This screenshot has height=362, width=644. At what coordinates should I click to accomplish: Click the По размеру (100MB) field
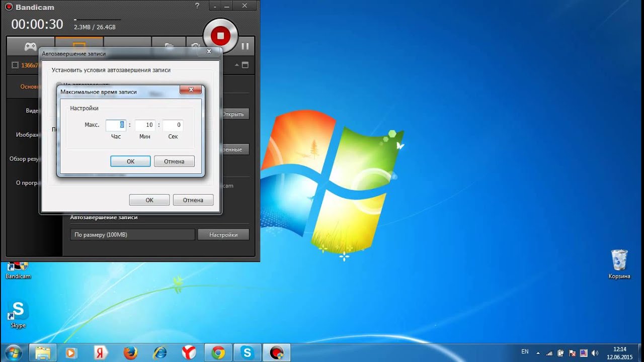tap(132, 235)
